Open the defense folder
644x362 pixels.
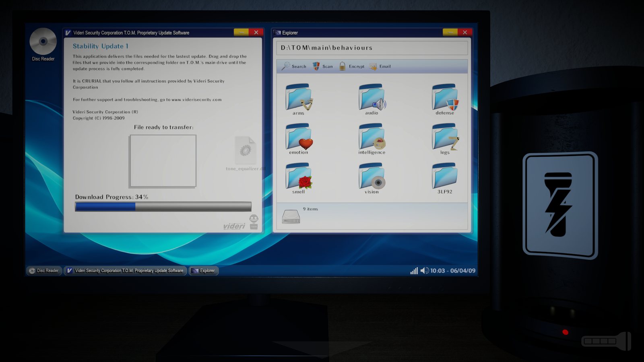445,99
